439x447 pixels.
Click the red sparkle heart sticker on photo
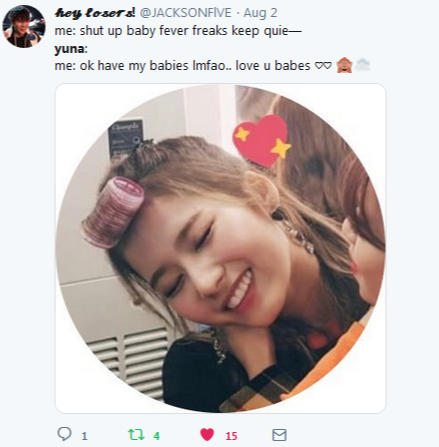(262, 140)
